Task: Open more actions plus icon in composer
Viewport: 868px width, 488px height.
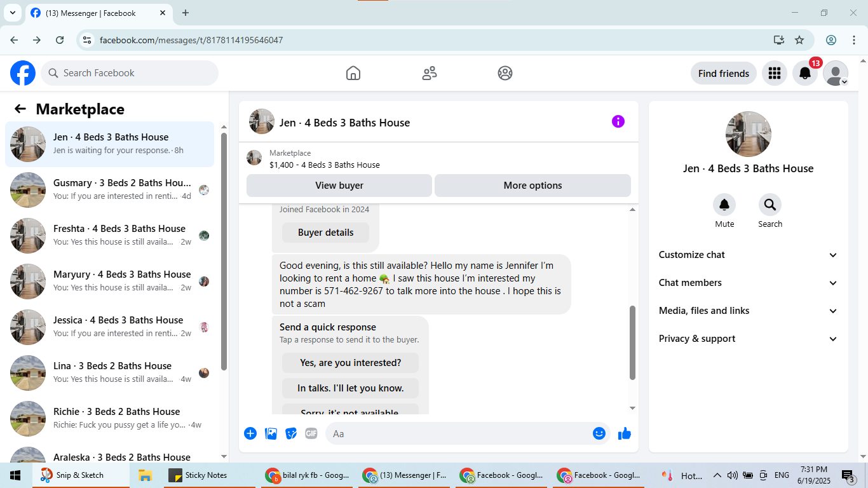Action: coord(250,433)
